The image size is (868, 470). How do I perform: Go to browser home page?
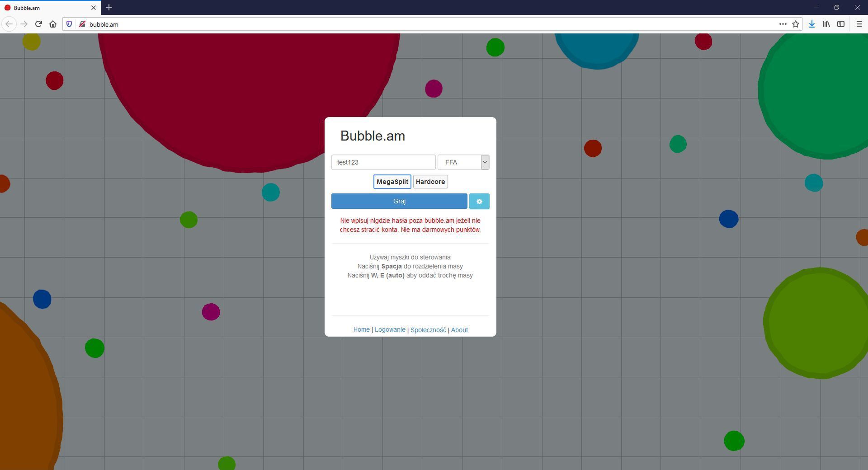tap(53, 24)
